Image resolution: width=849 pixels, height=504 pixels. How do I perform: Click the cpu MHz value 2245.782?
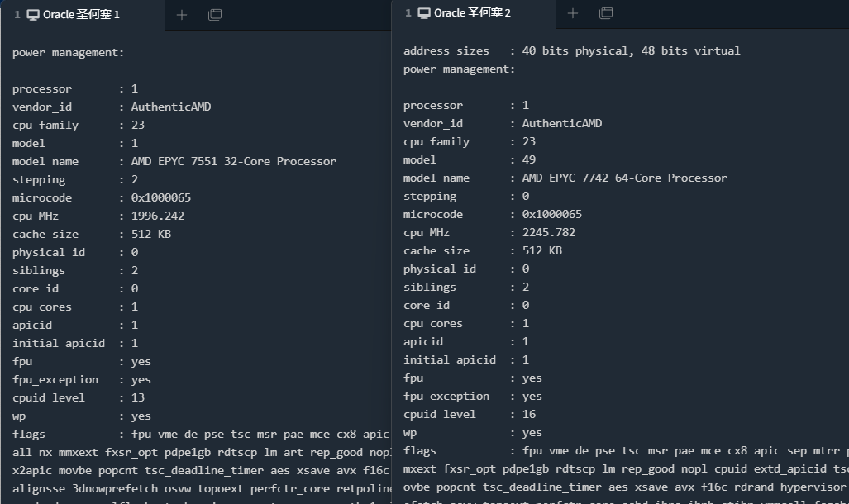tap(548, 232)
